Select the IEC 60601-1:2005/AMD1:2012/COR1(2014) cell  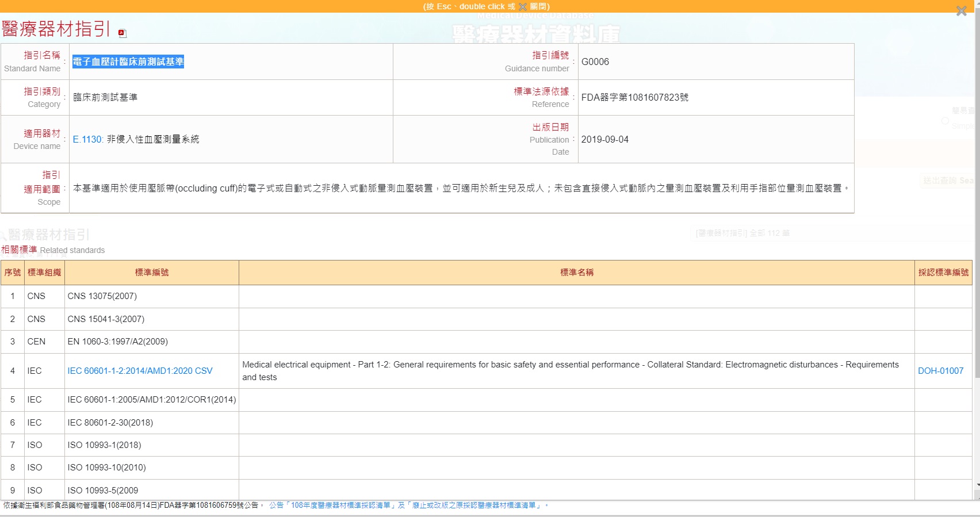[152, 400]
